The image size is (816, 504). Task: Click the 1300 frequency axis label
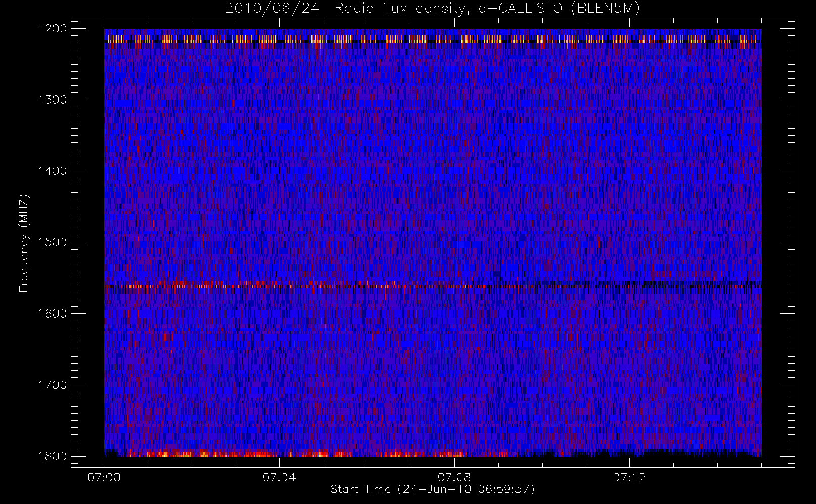(52, 100)
